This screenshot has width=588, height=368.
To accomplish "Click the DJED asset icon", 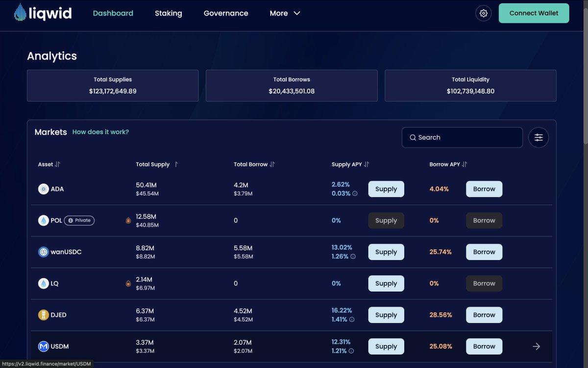I will 44,315.
